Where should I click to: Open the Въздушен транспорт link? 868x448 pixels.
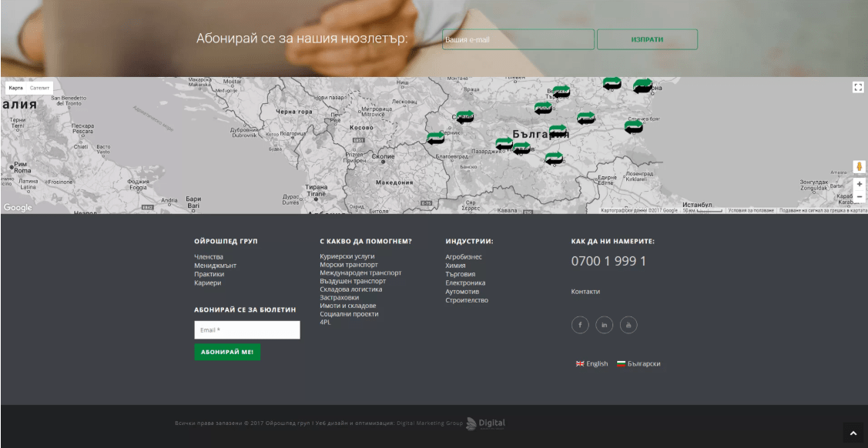point(353,281)
